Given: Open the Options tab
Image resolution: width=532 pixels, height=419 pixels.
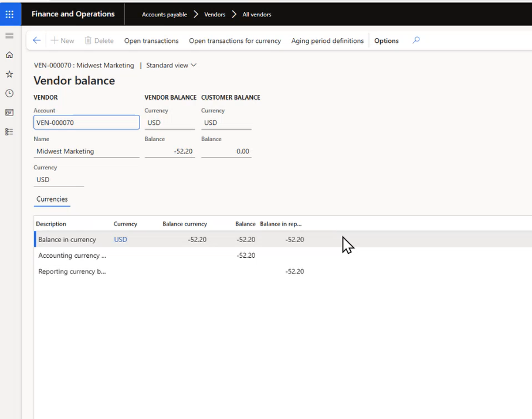Looking at the screenshot, I should point(387,40).
